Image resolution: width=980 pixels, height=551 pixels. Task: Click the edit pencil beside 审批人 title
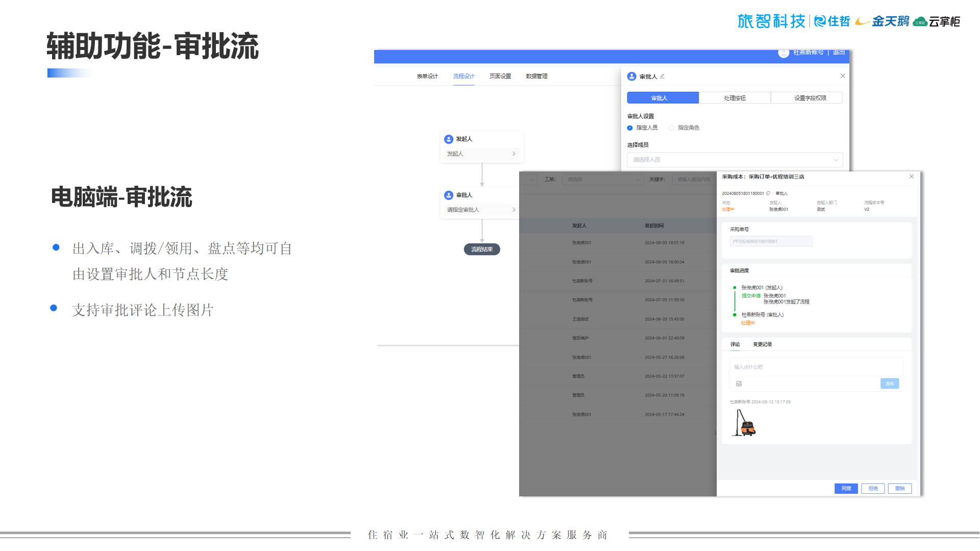(662, 77)
